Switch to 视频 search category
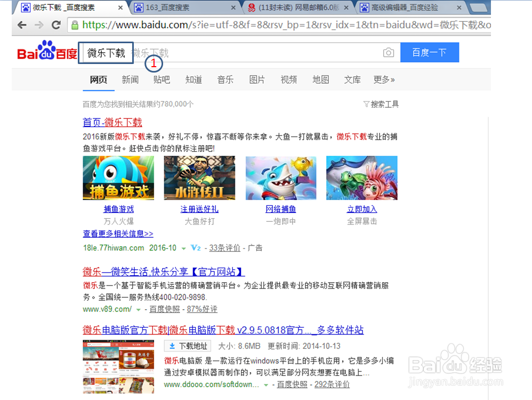The width and height of the screenshot is (532, 400). point(289,80)
